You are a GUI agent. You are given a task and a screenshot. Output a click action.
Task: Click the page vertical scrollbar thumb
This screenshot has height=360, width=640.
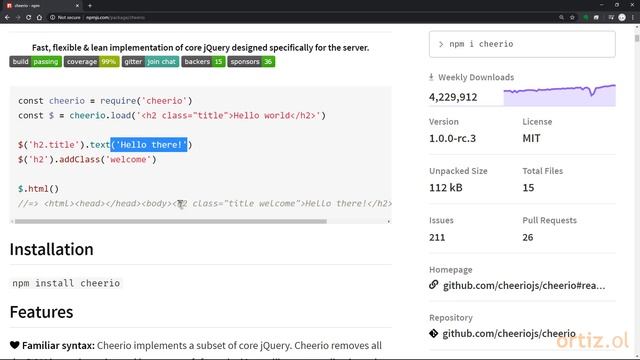(x=637, y=38)
